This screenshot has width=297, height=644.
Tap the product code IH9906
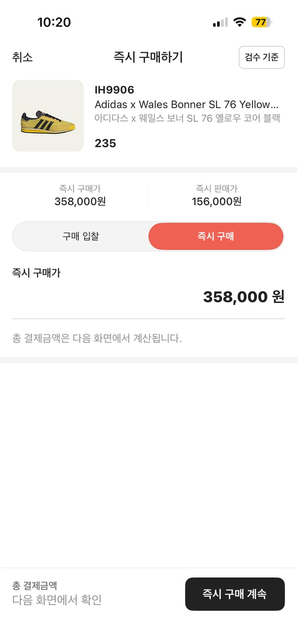114,90
